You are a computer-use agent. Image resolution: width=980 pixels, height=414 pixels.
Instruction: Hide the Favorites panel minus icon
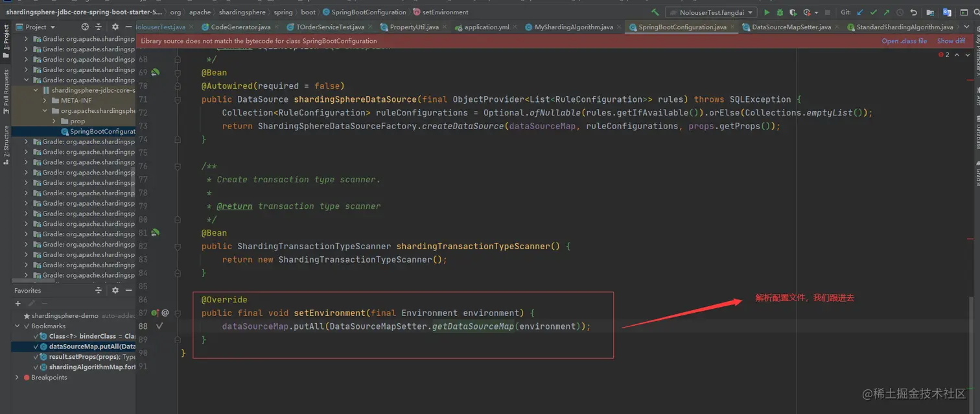click(x=129, y=291)
